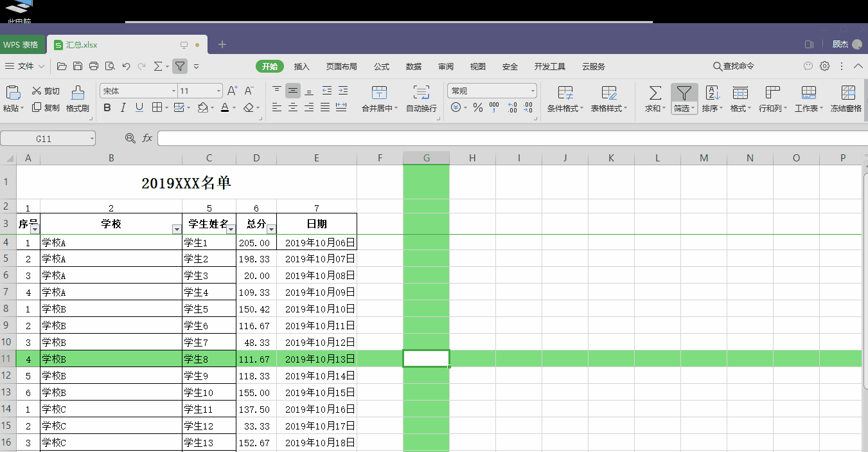
Task: Click the percent style icon
Action: click(477, 108)
